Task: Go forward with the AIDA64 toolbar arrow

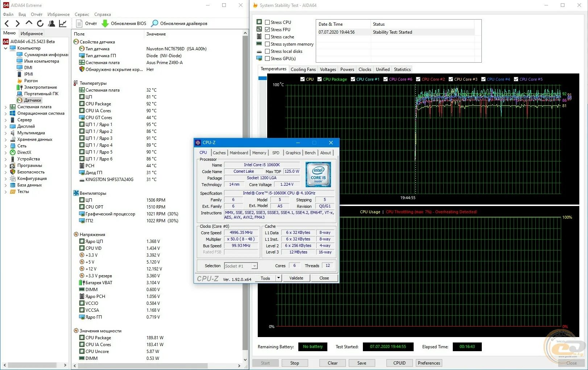Action: (x=17, y=24)
